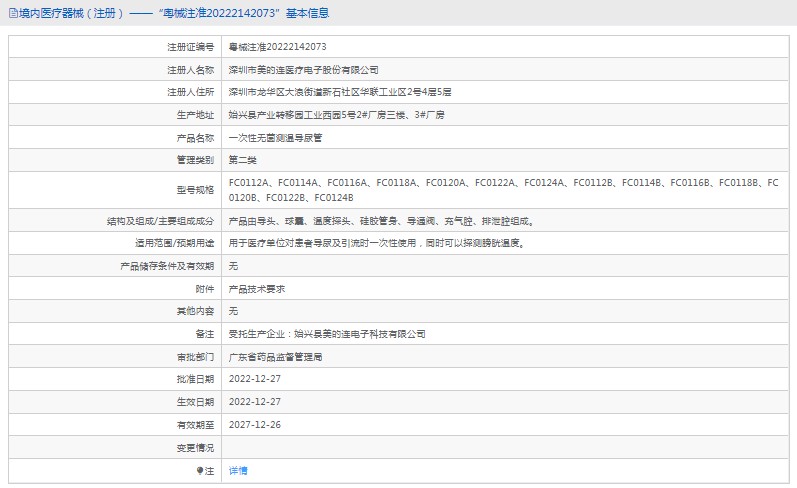Screen dimensions: 797x488
Task: Select the 2022-12-27 date in 生效日期 row
Action: (x=255, y=402)
